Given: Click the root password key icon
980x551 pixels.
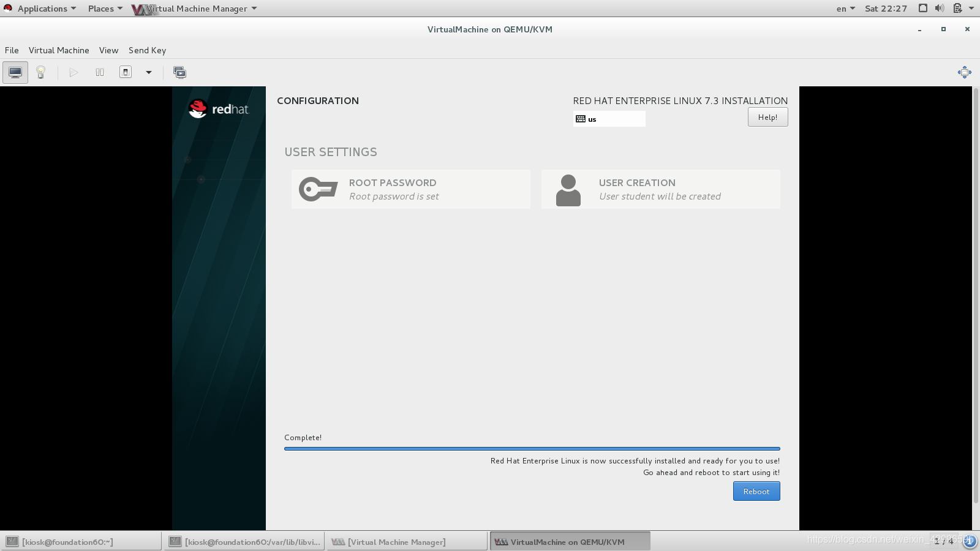Looking at the screenshot, I should 318,189.
